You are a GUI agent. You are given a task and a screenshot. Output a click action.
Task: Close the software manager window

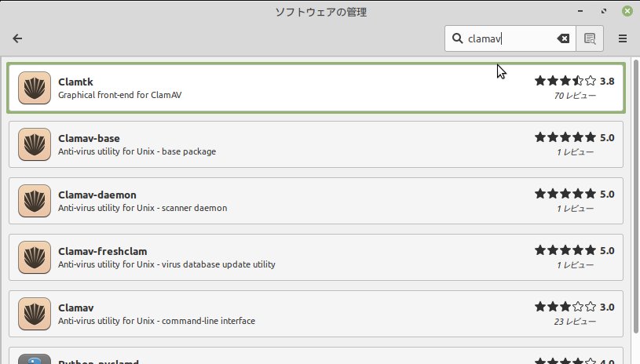tap(627, 12)
